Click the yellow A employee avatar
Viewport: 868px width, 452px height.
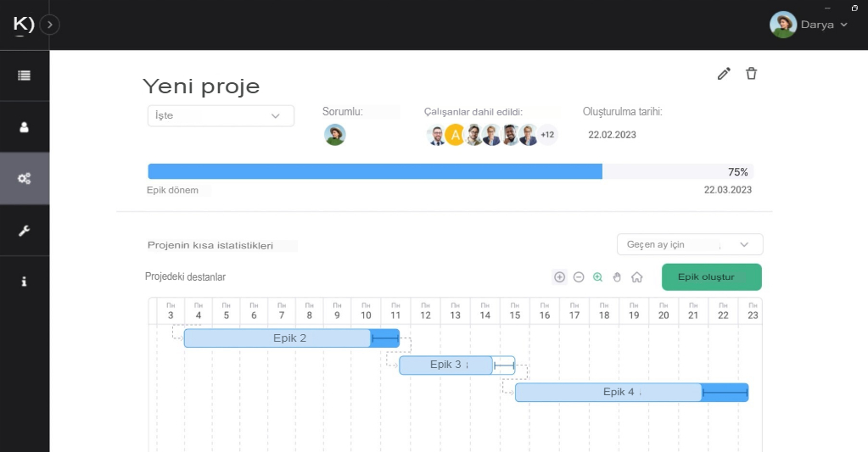(455, 135)
